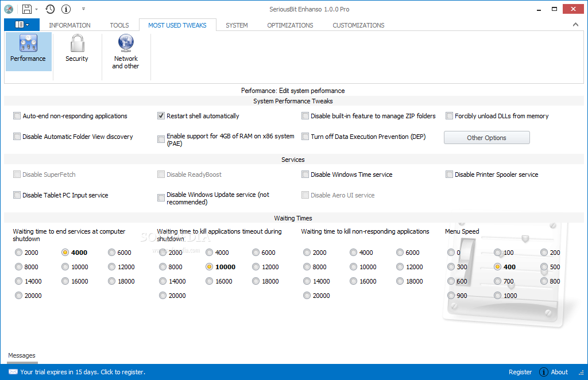The width and height of the screenshot is (588, 380).
Task: Set non-responding applications wait to 18000
Action: point(400,281)
